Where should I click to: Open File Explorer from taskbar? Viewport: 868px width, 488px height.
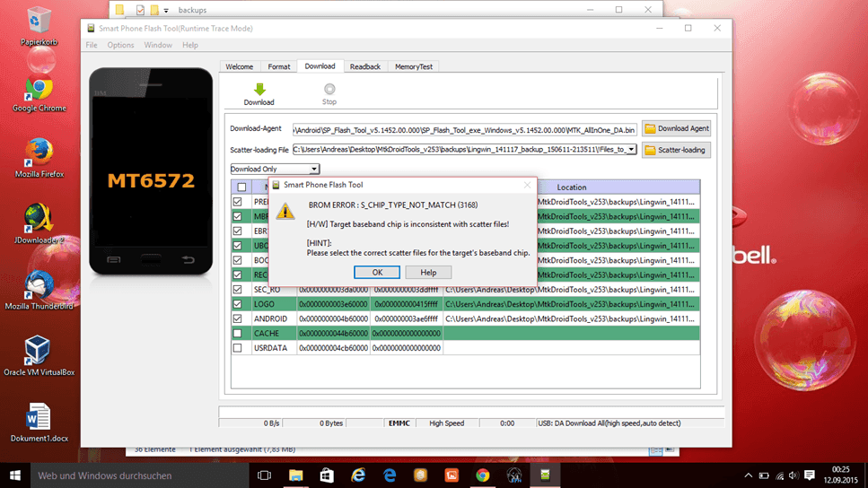point(296,475)
